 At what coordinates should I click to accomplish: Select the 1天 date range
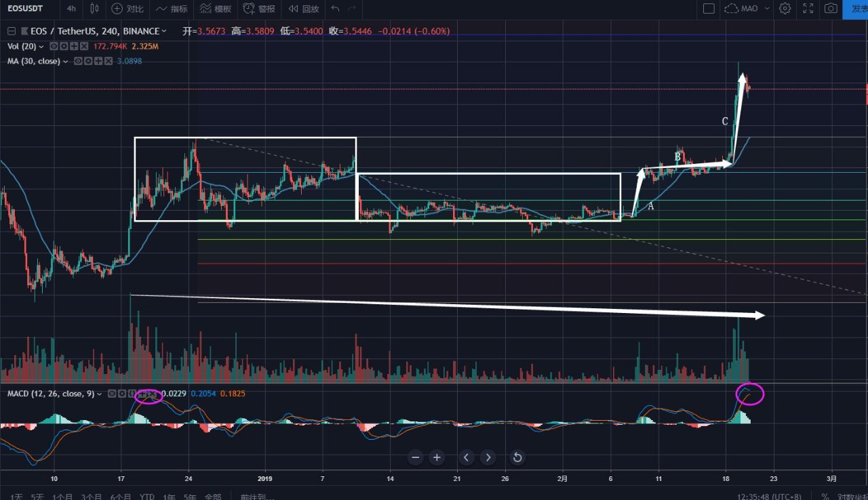click(17, 497)
